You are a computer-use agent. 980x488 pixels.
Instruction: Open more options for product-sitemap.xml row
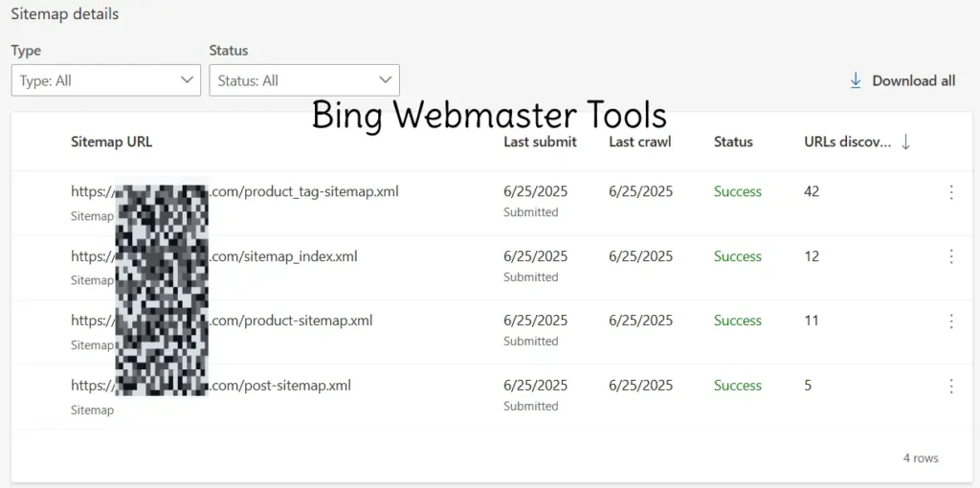[951, 322]
